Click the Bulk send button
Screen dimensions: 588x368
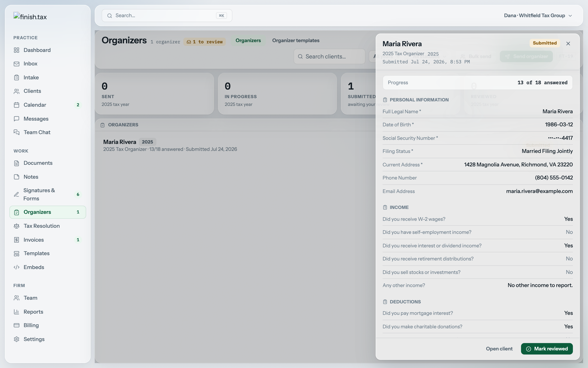click(476, 56)
